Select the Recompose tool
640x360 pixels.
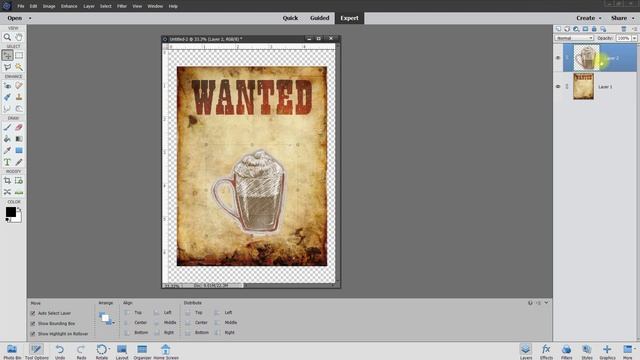coord(19,180)
